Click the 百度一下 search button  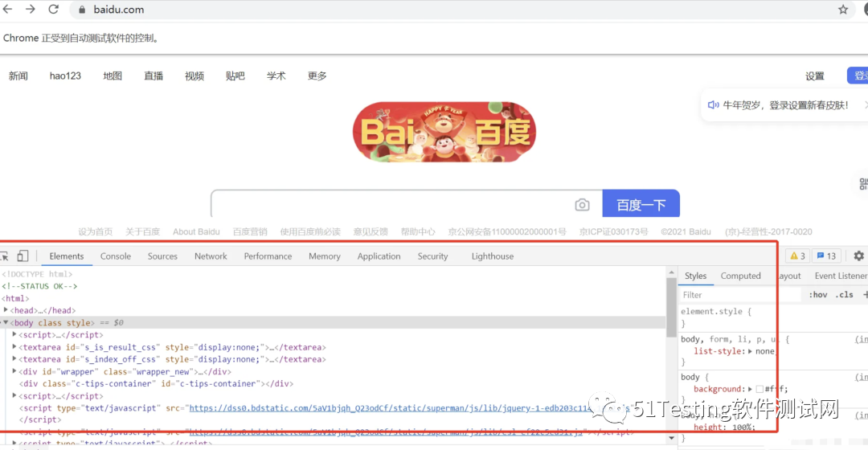point(641,204)
